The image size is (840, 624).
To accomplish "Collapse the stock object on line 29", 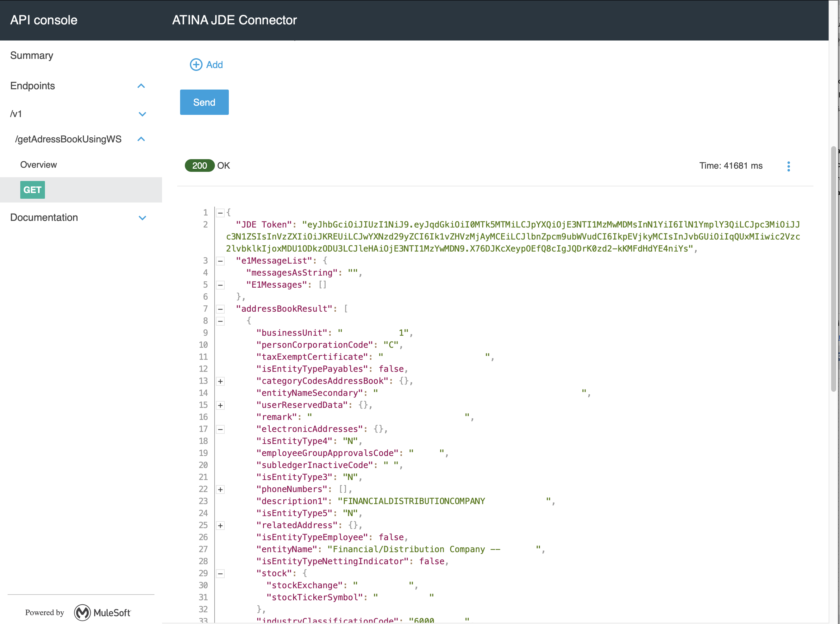I will [x=220, y=574].
